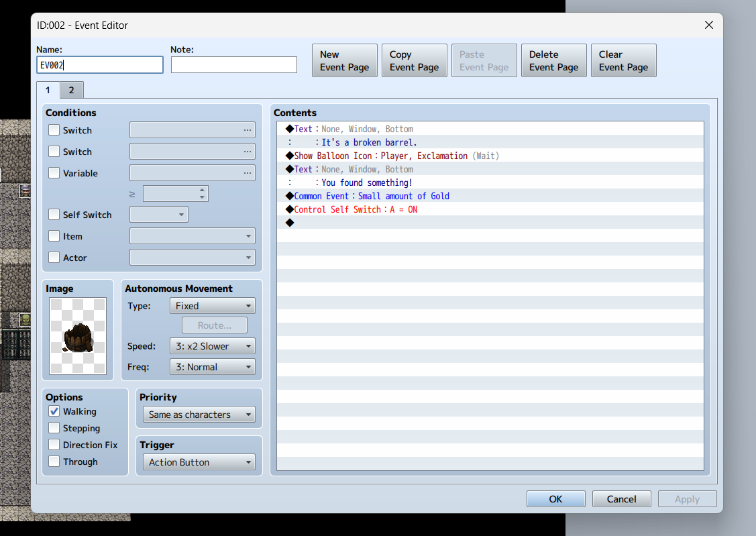Image resolution: width=756 pixels, height=536 pixels.
Task: Enable the Direction Fix option
Action: point(54,445)
